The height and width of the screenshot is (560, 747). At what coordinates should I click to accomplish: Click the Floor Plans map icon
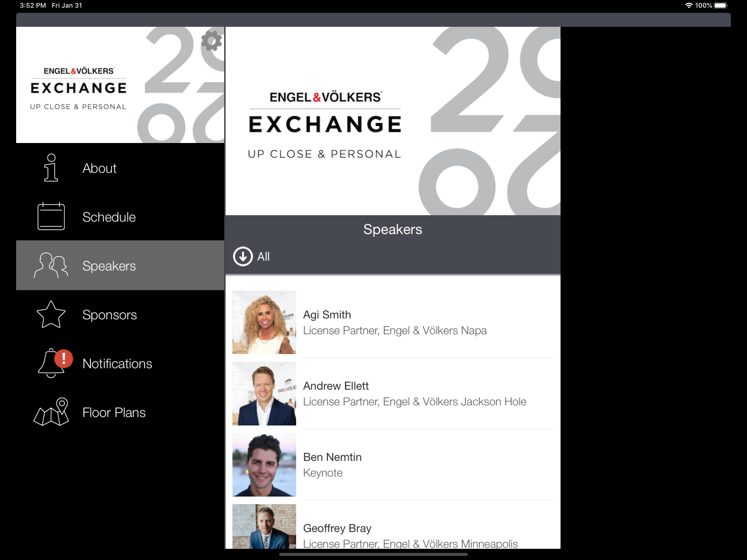coord(51,412)
